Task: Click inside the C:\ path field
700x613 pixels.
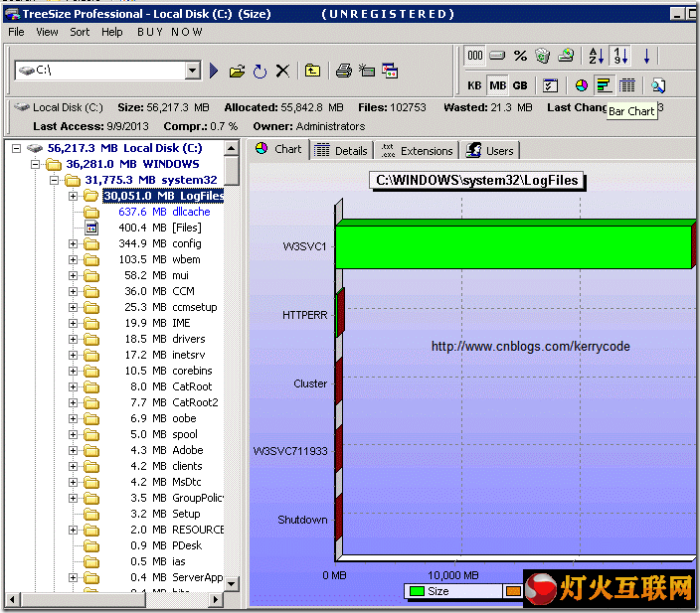Action: 100,71
